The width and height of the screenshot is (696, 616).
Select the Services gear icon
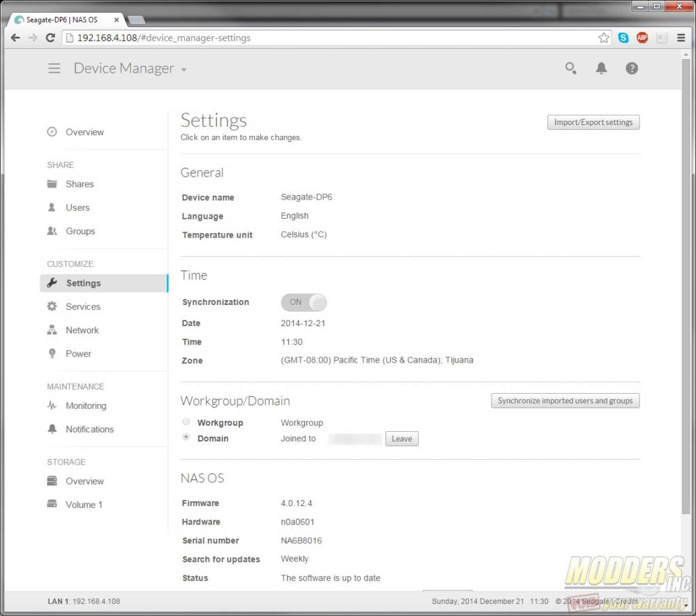coord(52,306)
